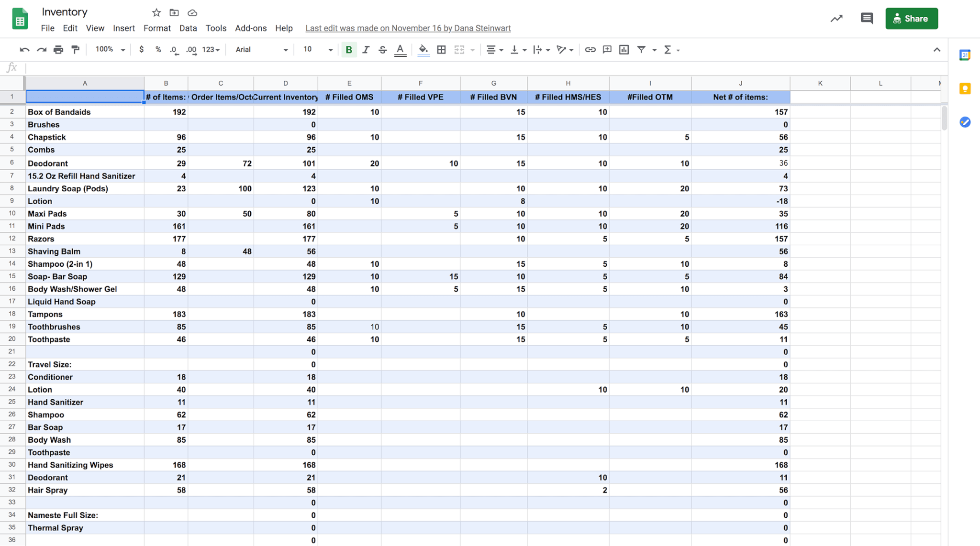This screenshot has height=546, width=980.
Task: Open the comment history icon
Action: (x=867, y=19)
